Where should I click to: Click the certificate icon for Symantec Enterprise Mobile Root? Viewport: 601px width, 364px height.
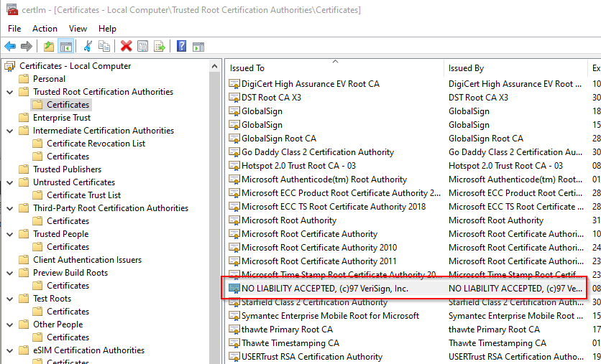coord(234,316)
